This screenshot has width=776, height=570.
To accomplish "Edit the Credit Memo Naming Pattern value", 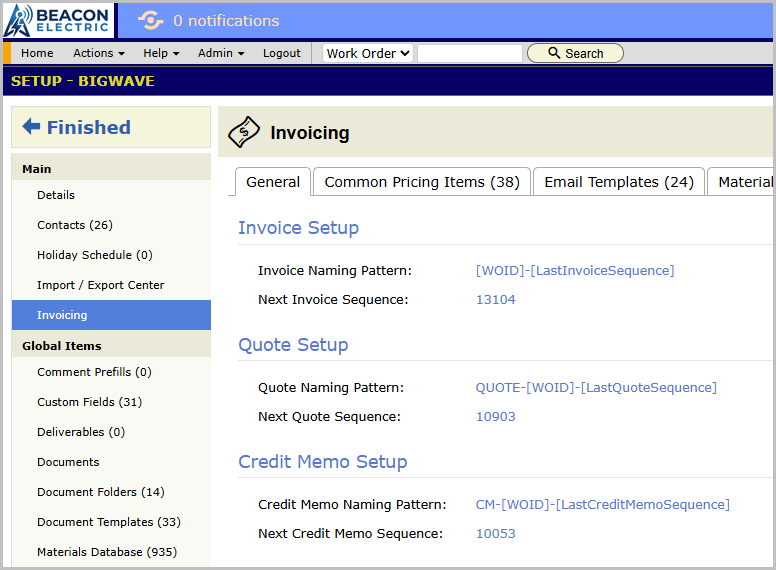I will 602,504.
